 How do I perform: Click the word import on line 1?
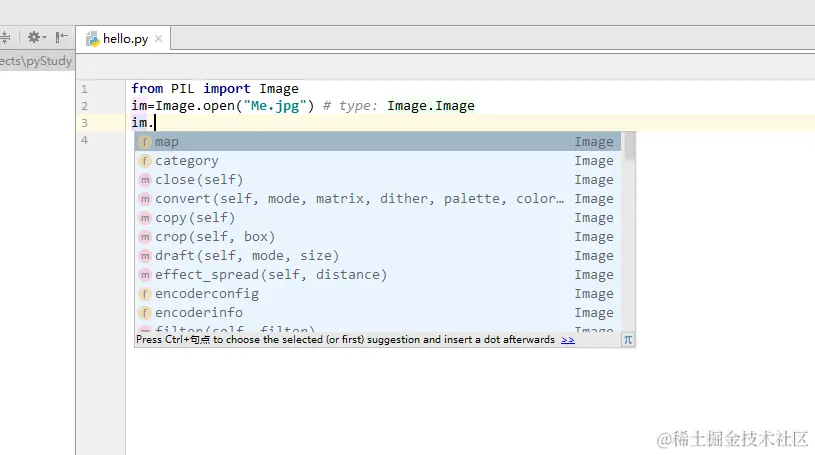coord(227,89)
